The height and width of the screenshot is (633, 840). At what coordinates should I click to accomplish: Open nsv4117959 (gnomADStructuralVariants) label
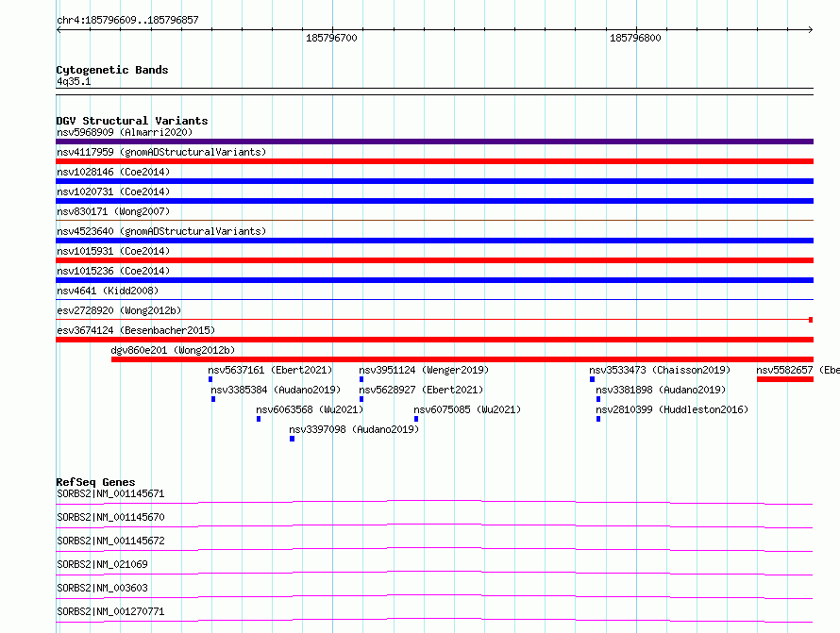161,152
